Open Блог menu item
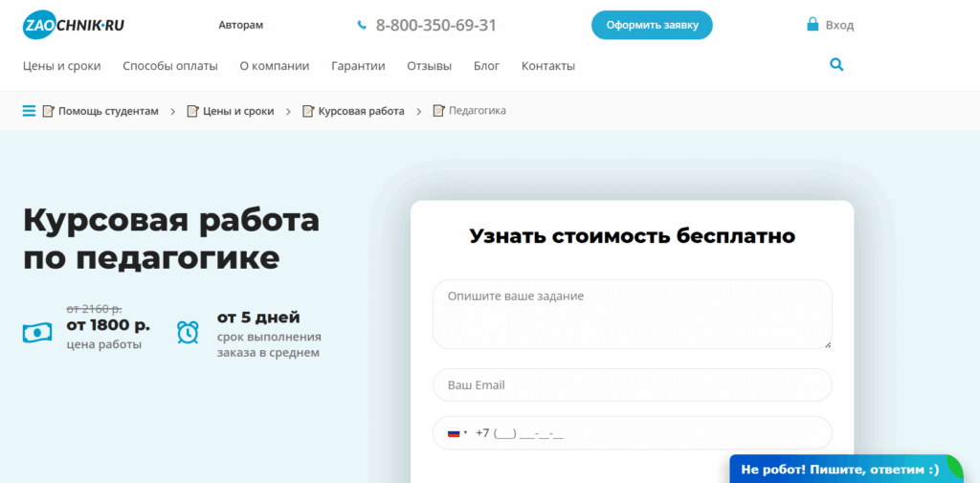The height and width of the screenshot is (483, 980). click(487, 66)
